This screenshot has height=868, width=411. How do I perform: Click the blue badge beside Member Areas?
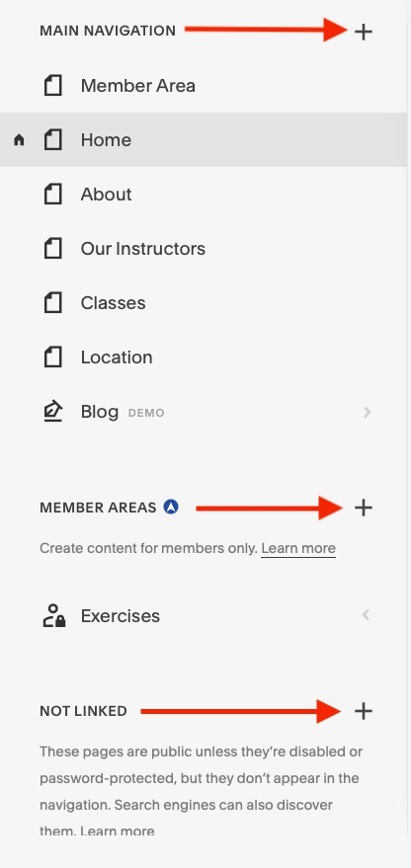[x=171, y=507]
